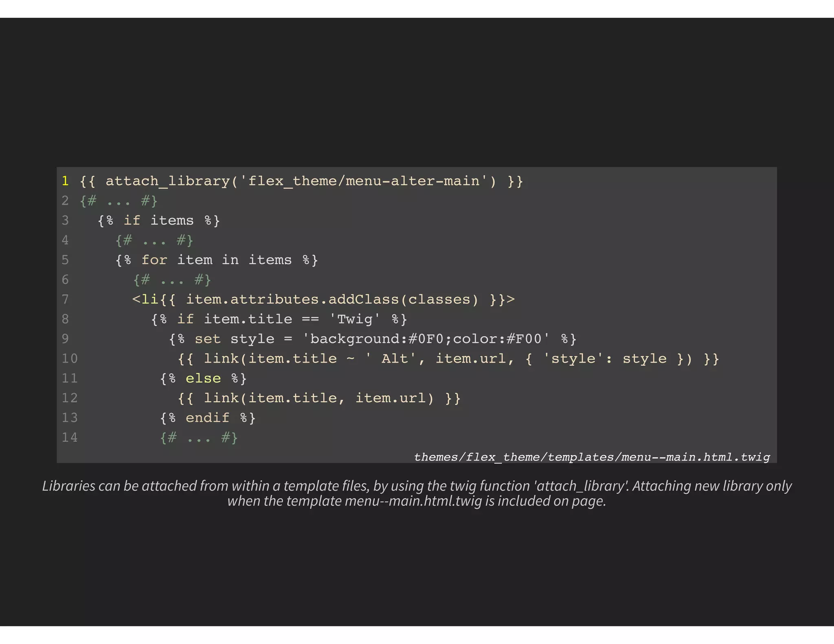Click line number 10
The width and height of the screenshot is (834, 644).
pyautogui.click(x=70, y=359)
